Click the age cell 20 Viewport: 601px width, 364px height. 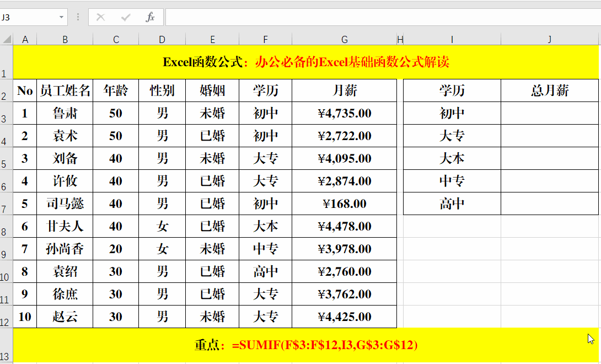coord(116,249)
